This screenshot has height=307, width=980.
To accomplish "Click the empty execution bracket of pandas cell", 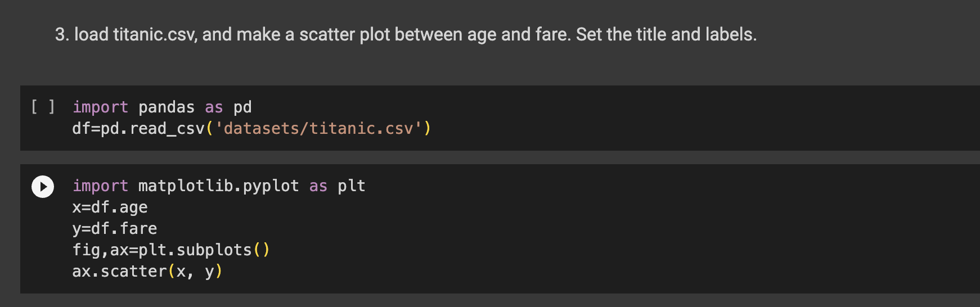I will tap(43, 107).
